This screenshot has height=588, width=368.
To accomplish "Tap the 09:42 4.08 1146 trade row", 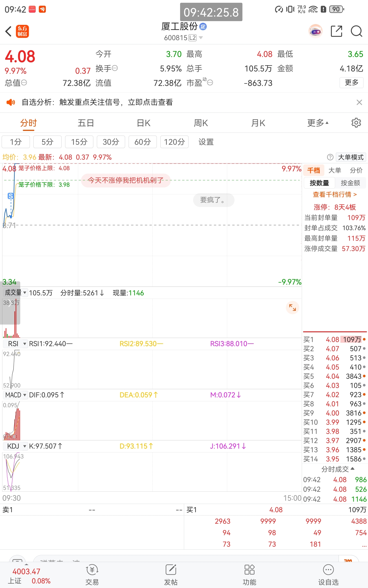I will click(x=334, y=499).
